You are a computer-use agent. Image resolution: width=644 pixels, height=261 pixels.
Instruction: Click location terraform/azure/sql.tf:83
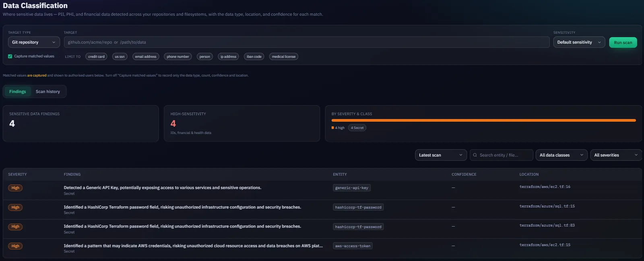(547, 226)
